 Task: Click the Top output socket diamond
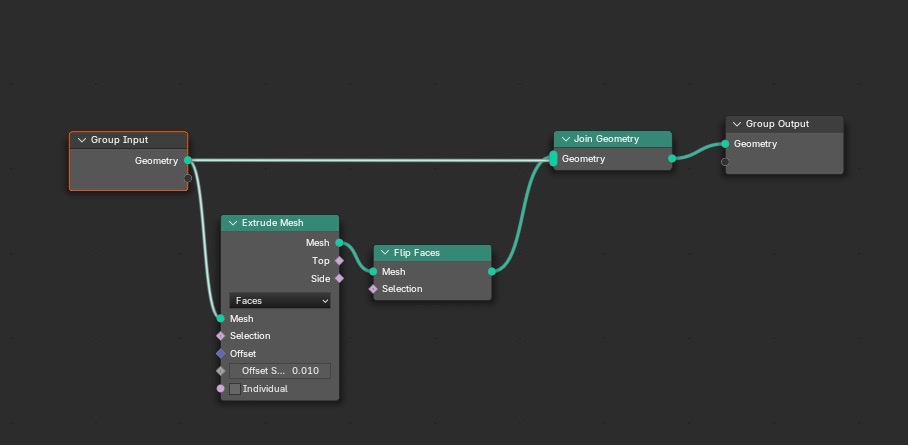339,261
